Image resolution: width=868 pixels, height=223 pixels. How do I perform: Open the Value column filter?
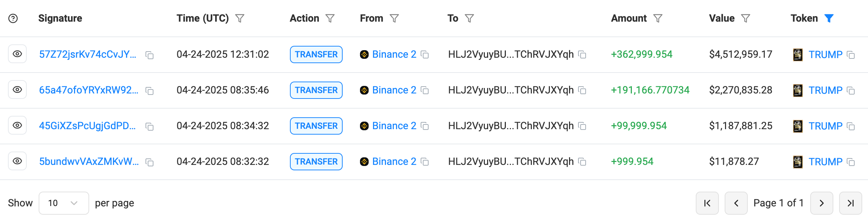746,18
